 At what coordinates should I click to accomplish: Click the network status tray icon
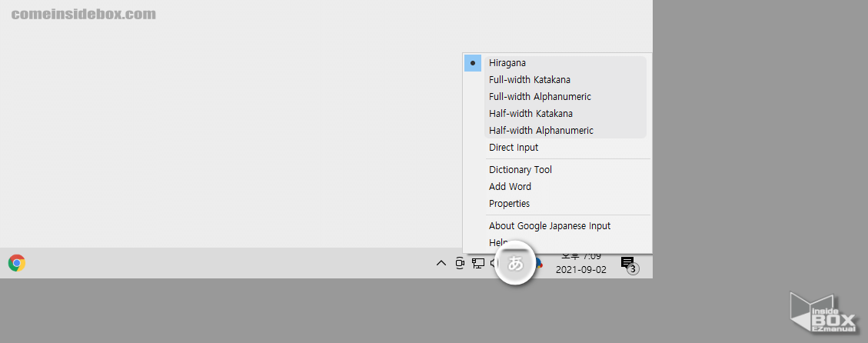tap(478, 263)
